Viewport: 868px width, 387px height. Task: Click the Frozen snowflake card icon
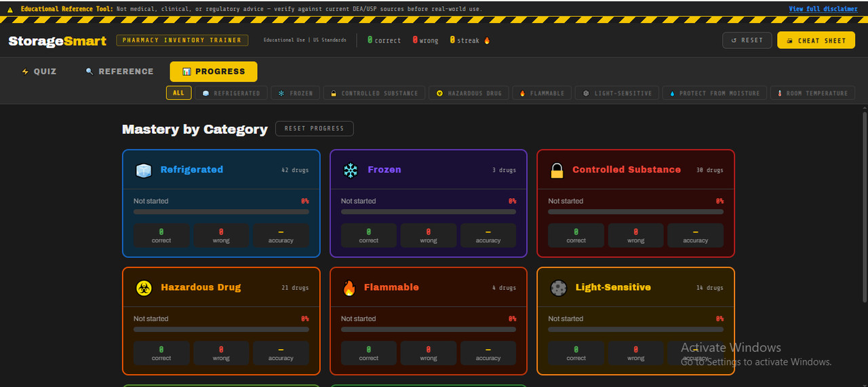(x=351, y=170)
